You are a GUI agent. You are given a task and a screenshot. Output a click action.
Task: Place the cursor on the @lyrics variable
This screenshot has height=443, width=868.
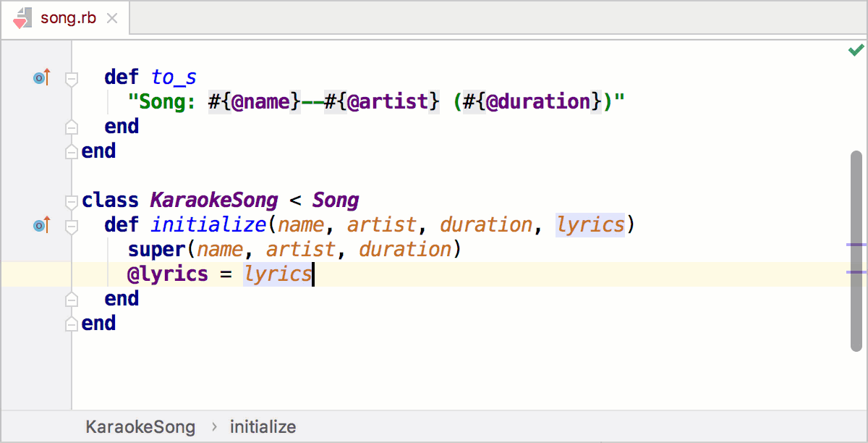[169, 274]
